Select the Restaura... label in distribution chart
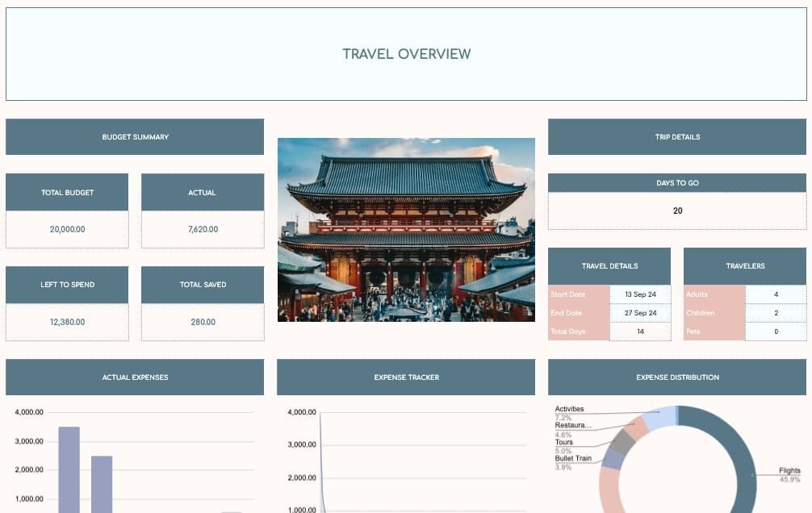The image size is (812, 513). tap(573, 425)
